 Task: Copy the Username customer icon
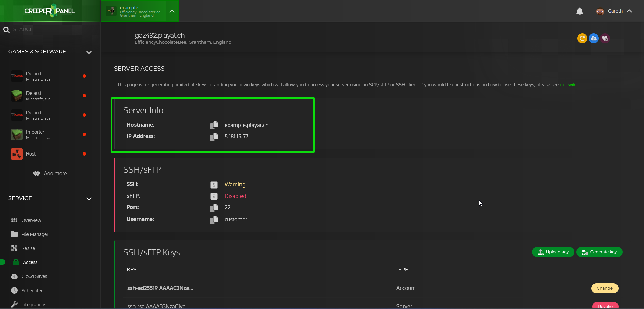214,220
